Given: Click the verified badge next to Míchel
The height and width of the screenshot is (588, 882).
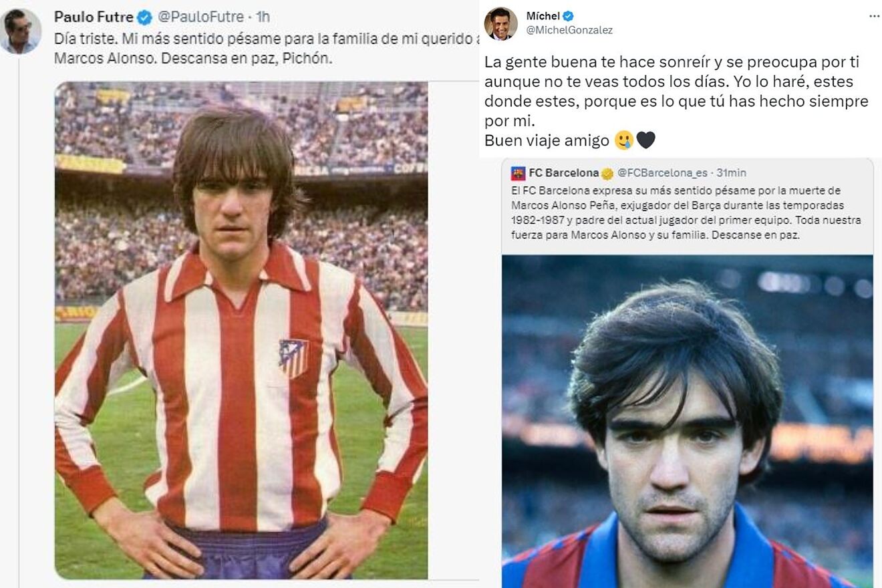Looking at the screenshot, I should pos(568,16).
